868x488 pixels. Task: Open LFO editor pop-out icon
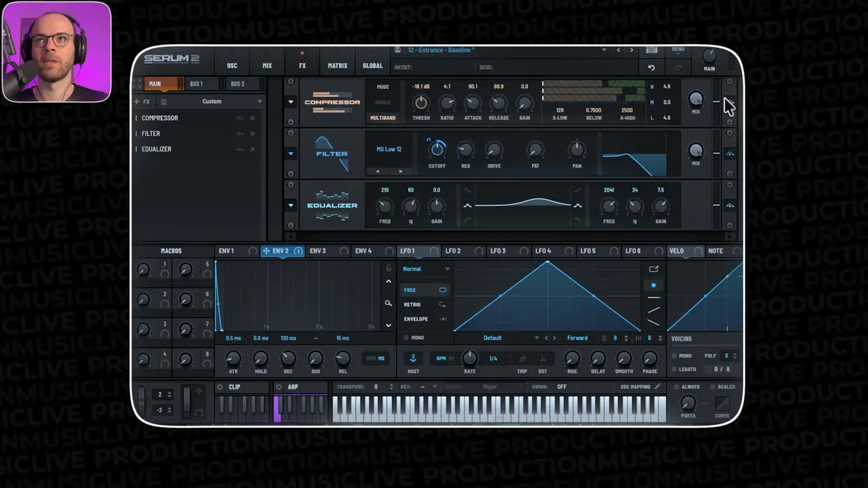click(654, 269)
